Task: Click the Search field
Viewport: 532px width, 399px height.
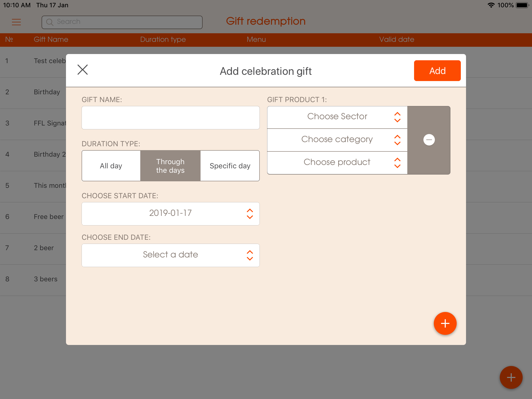Action: 122,22
